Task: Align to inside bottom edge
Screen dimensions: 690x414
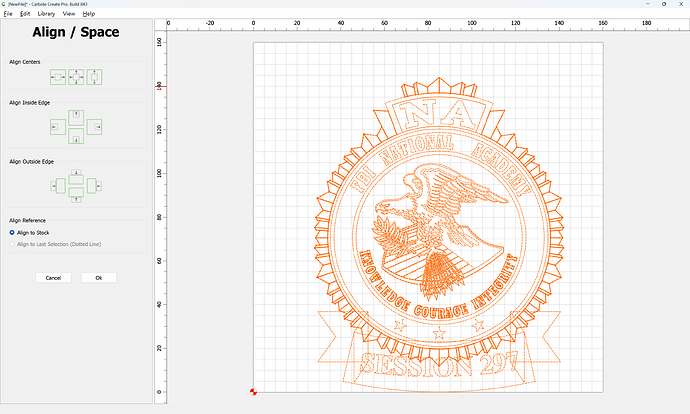Action: point(76,136)
